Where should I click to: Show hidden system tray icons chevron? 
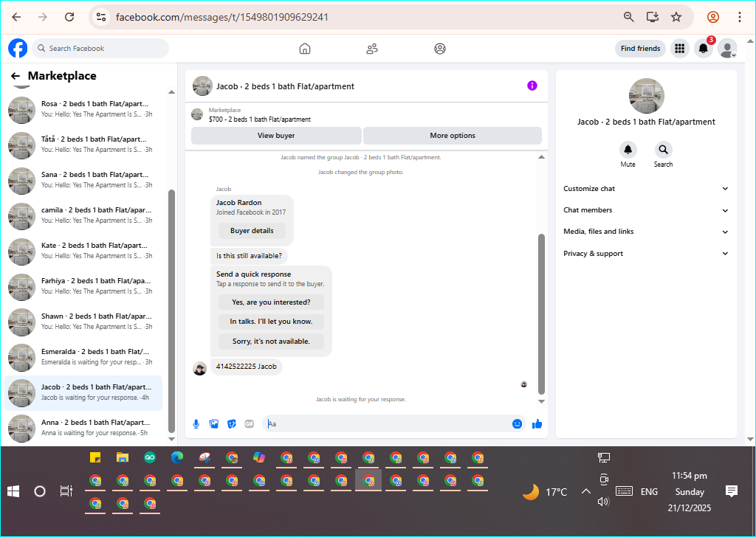point(585,492)
